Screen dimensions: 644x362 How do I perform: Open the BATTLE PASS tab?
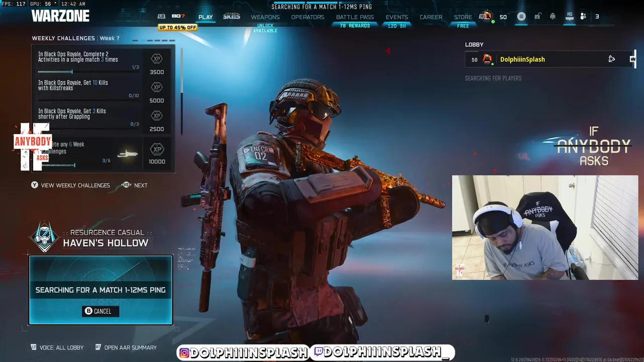355,17
